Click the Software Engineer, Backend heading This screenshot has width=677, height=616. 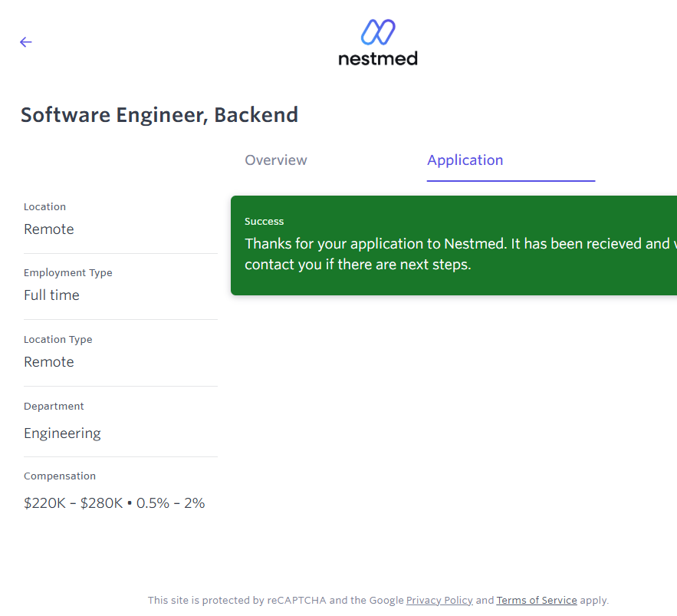pyautogui.click(x=159, y=115)
